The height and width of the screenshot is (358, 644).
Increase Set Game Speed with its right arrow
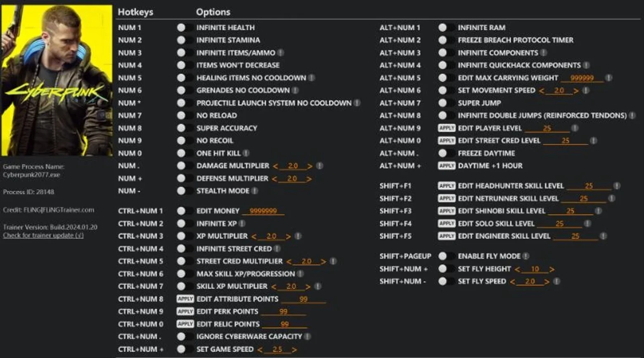tap(294, 350)
